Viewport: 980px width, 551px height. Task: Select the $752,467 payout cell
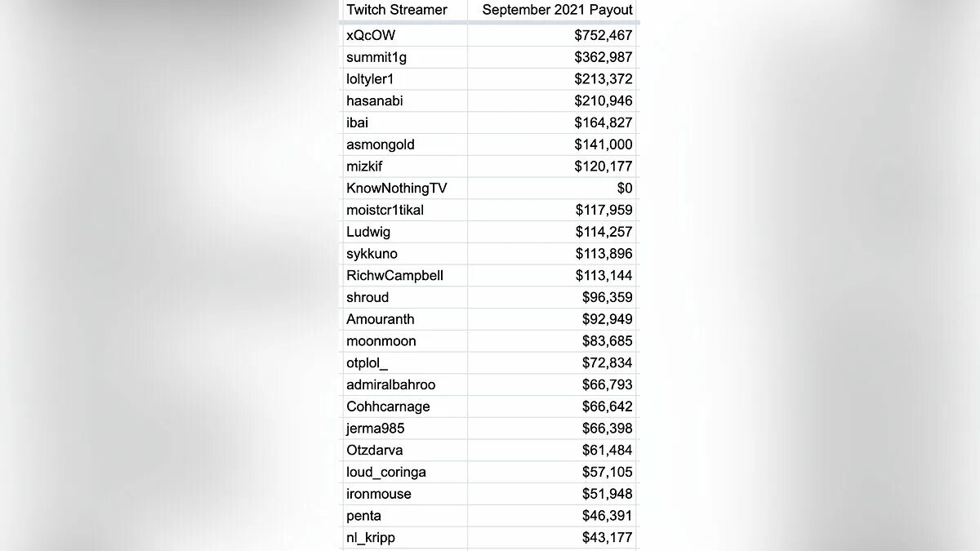coord(551,36)
